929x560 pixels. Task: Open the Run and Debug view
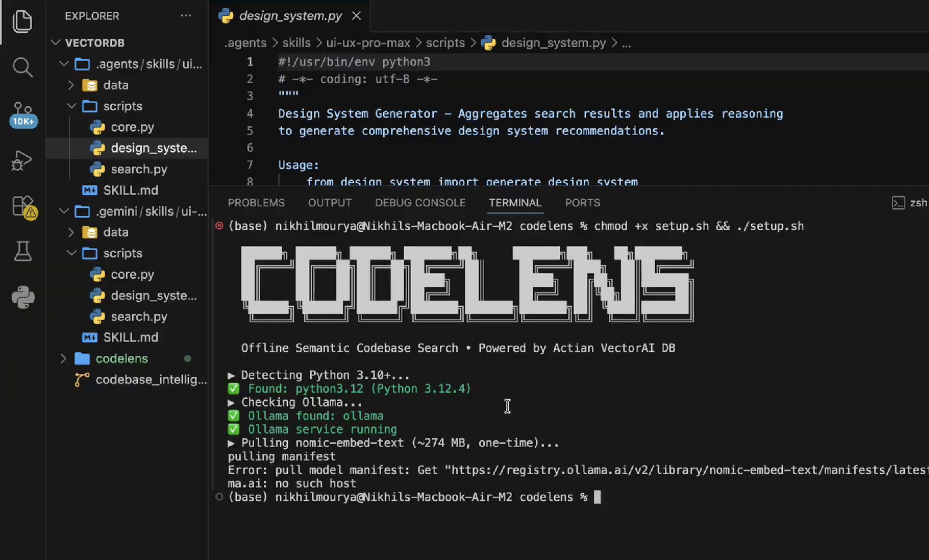21,161
